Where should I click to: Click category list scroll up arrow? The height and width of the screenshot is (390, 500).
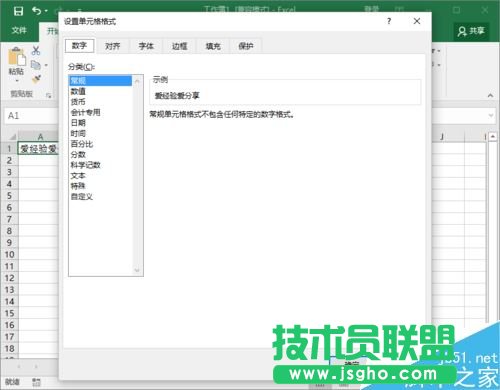(137, 81)
